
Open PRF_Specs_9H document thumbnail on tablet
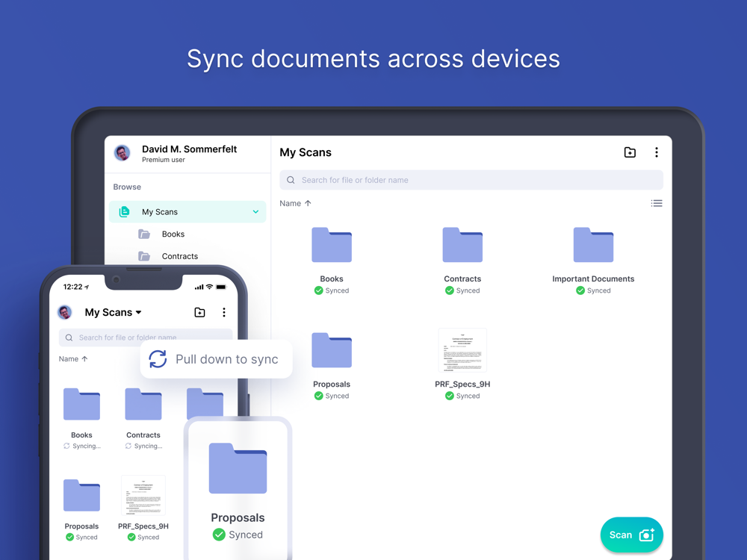point(462,350)
